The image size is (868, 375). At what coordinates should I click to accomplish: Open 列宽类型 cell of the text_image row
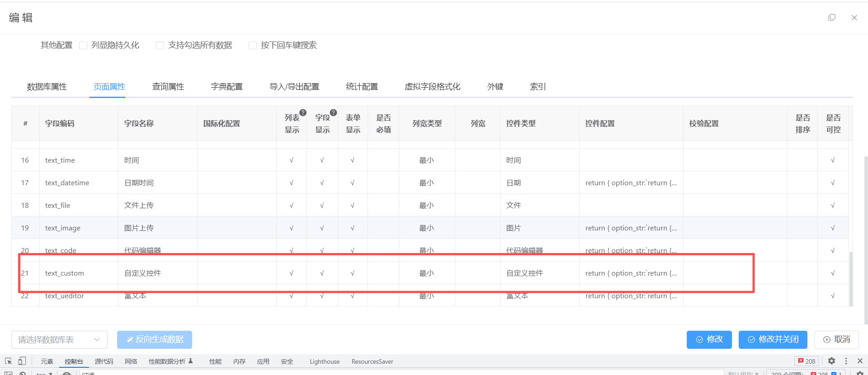coord(426,228)
